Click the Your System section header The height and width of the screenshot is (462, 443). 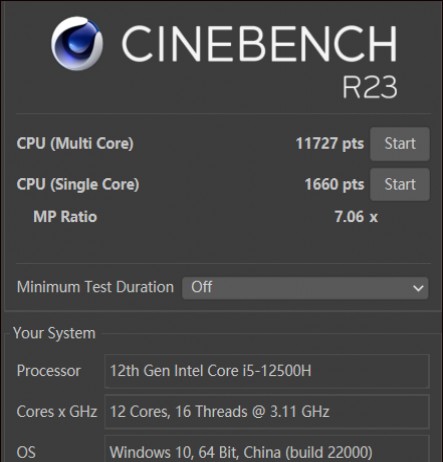coord(54,333)
